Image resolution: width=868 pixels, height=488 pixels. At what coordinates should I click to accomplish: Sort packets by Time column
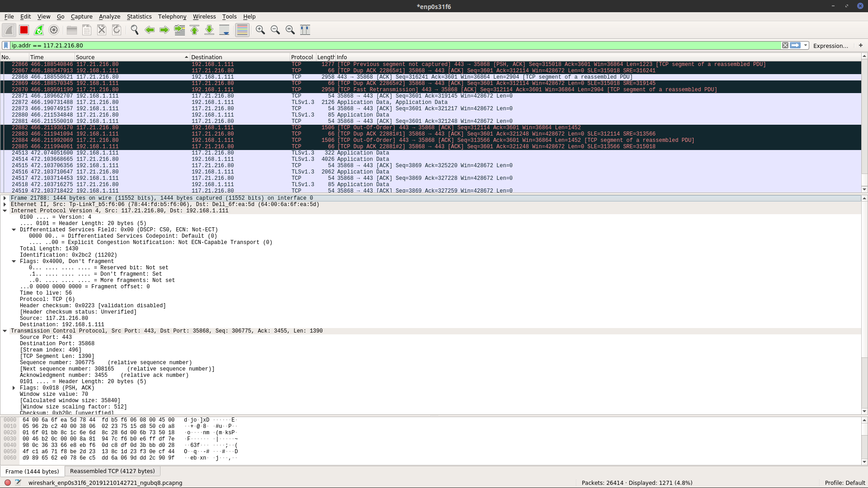(52, 57)
